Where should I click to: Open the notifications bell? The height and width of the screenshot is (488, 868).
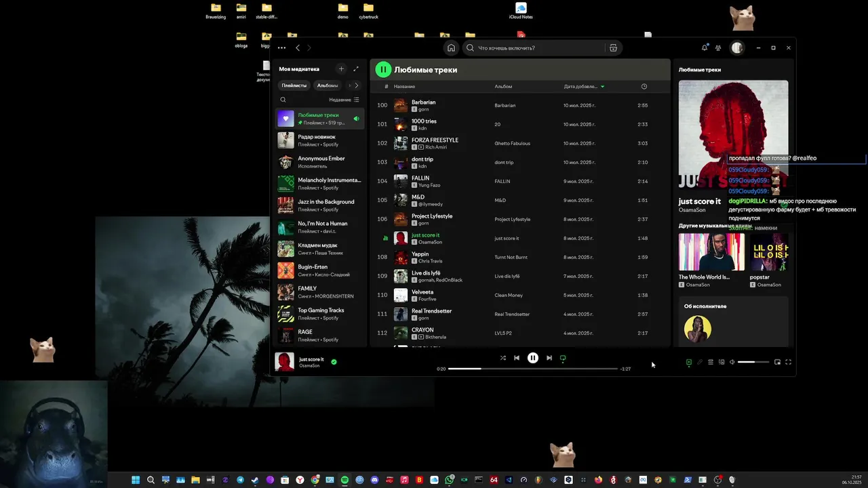point(705,48)
